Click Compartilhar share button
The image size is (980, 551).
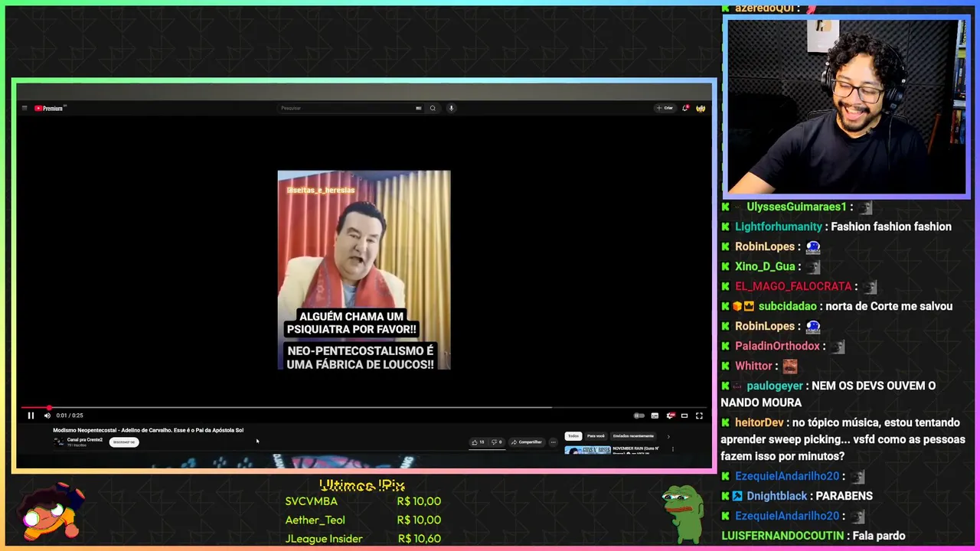(x=526, y=442)
